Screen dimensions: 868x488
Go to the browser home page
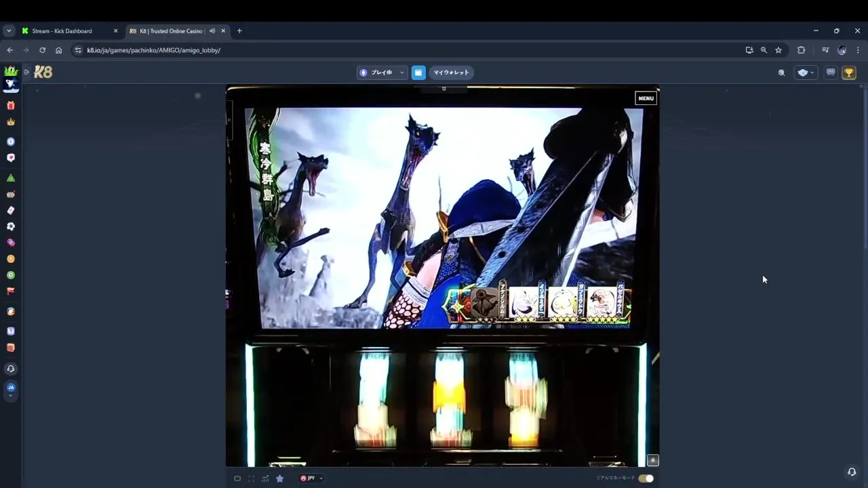(x=58, y=50)
